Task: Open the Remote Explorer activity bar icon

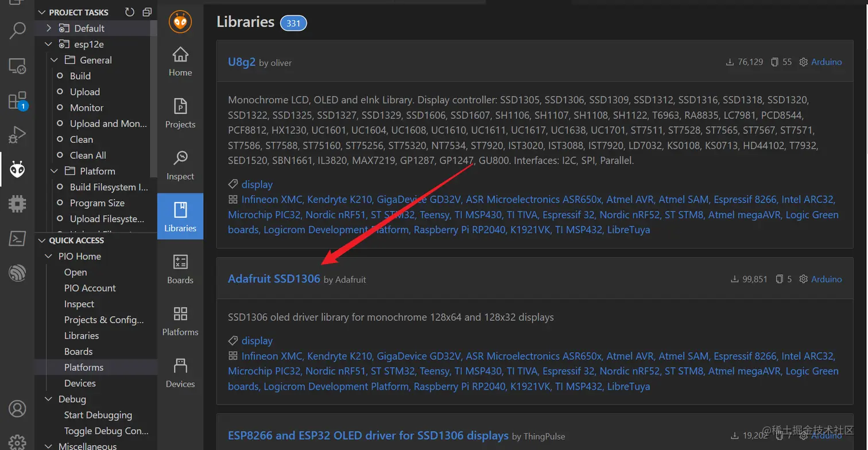Action: [18, 67]
